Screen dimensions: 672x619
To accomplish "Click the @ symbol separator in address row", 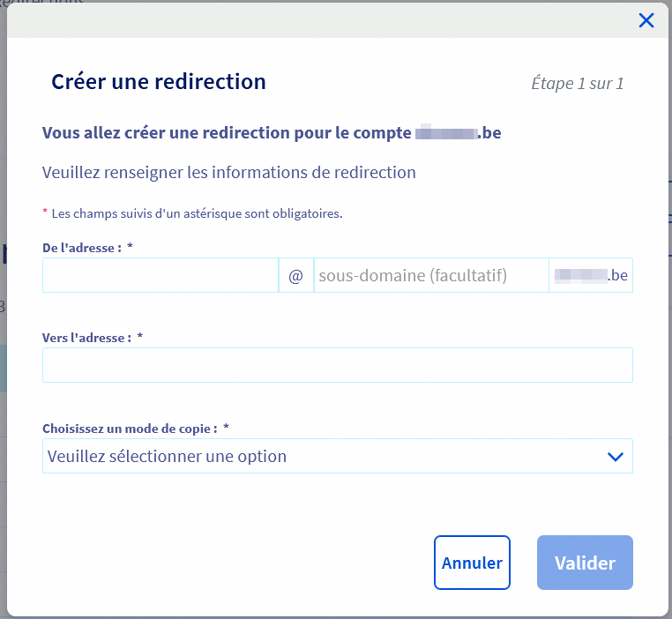I will [x=295, y=276].
